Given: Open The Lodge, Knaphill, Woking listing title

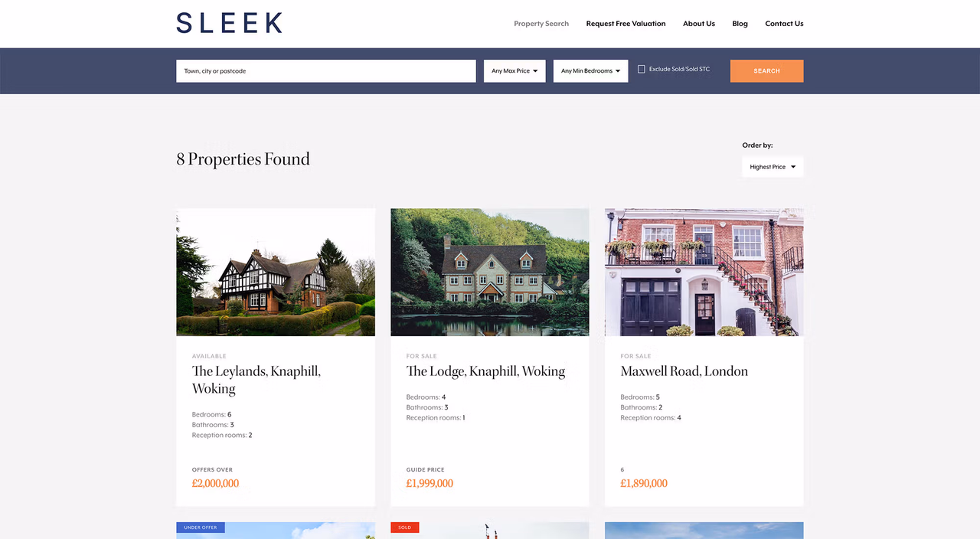Looking at the screenshot, I should [485, 371].
